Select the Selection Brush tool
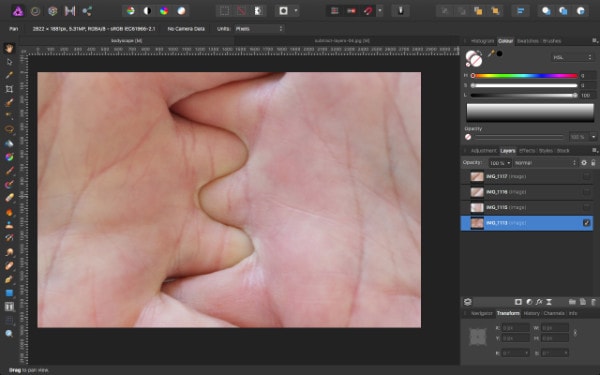600x375 pixels. [x=9, y=103]
